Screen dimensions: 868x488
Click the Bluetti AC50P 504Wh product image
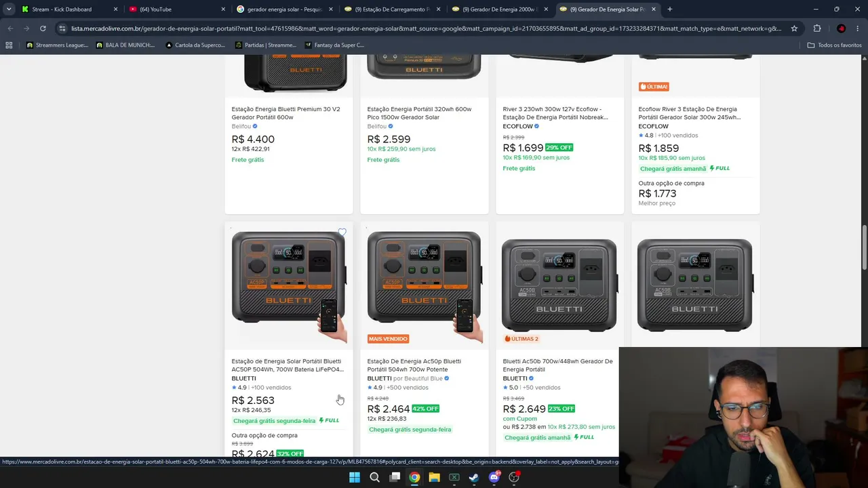[289, 285]
